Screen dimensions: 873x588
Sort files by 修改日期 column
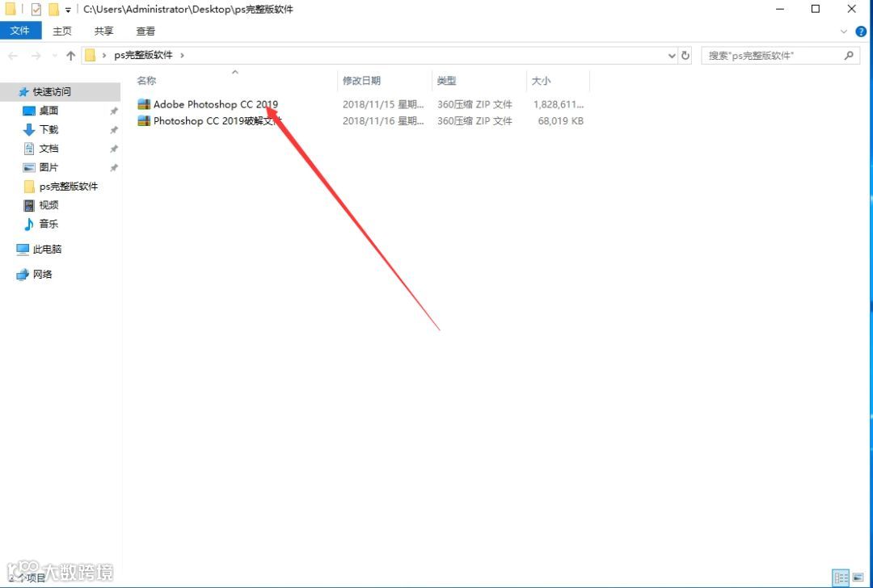(361, 81)
